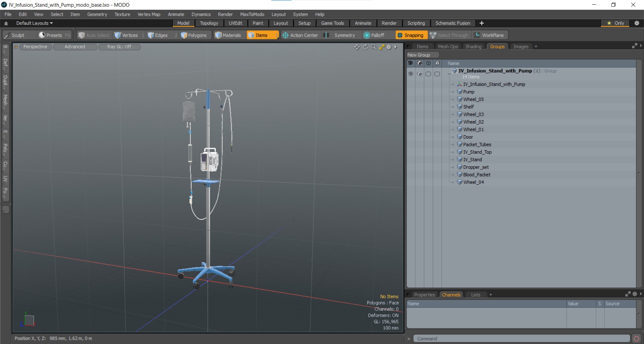
Task: Open the Perspective view type dropdown
Action: tap(35, 47)
